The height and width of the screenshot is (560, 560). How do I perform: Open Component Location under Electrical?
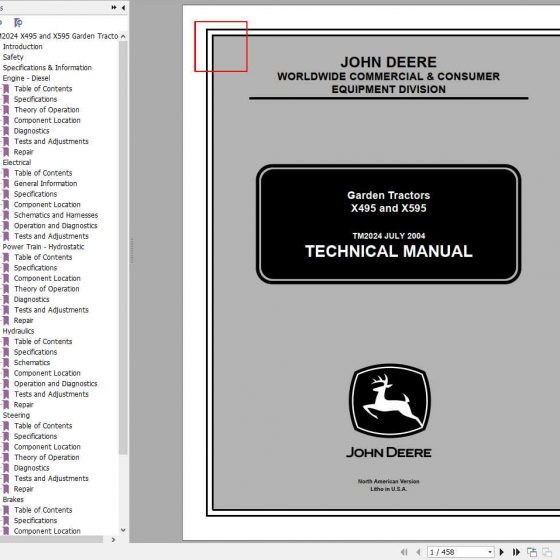pyautogui.click(x=47, y=205)
